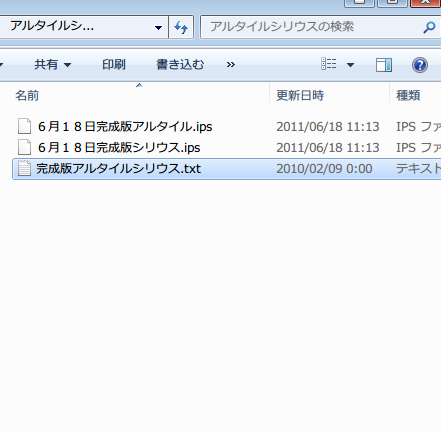Sort by the 種類 column header
Image resolution: width=441 pixels, height=433 pixels.
coord(415,95)
